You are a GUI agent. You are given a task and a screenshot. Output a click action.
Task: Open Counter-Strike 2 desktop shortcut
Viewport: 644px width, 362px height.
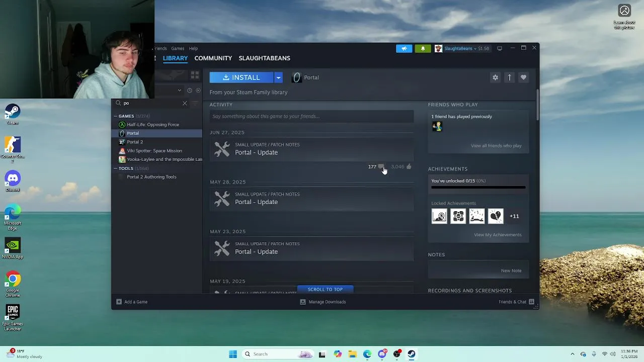coord(13,149)
